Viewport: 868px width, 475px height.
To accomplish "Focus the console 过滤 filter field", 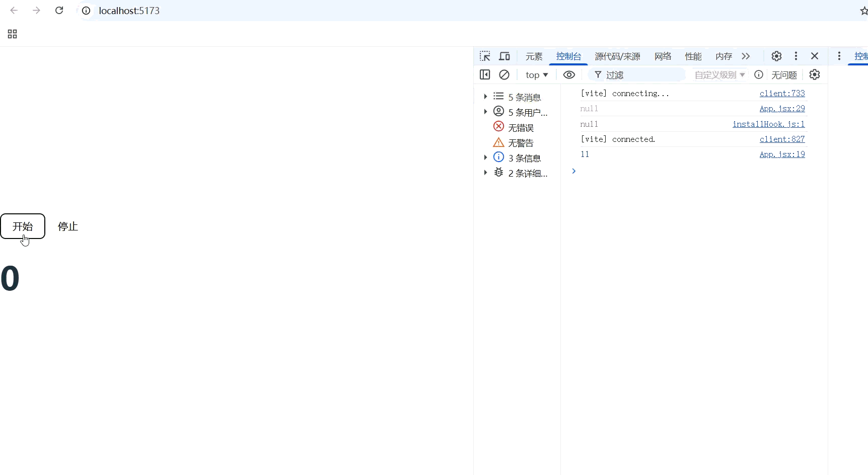I will pyautogui.click(x=637, y=75).
